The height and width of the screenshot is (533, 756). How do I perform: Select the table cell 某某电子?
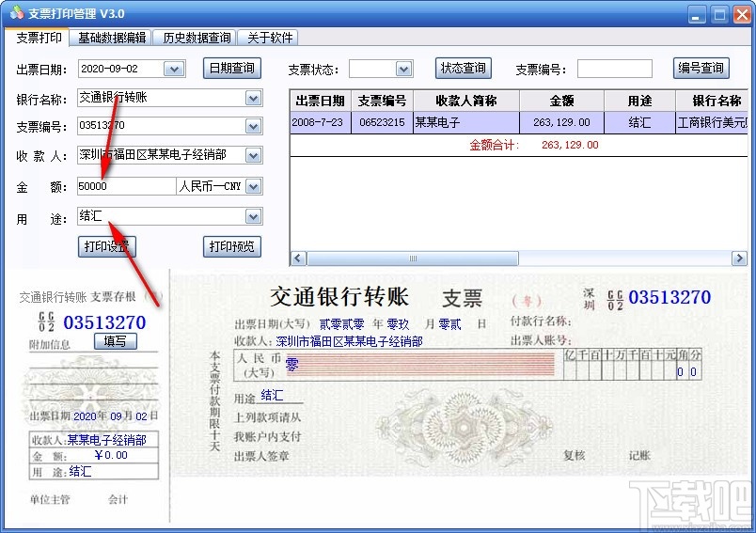465,122
